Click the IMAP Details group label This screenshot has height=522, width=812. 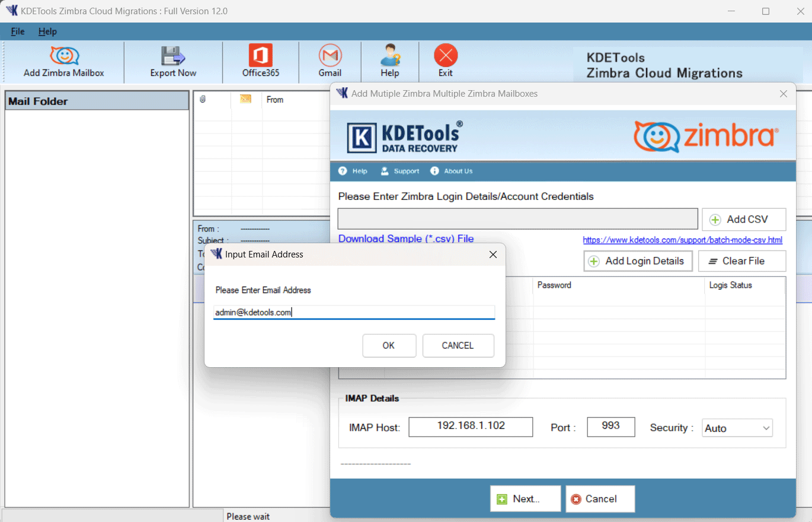[372, 399]
